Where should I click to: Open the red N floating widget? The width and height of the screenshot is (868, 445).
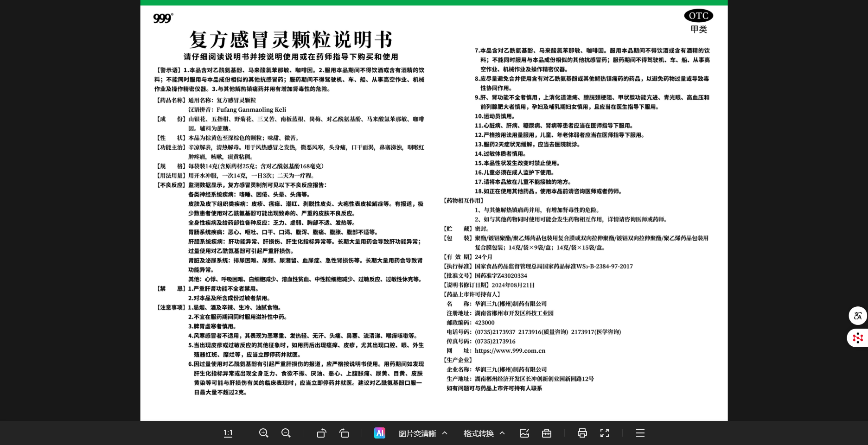point(858,338)
